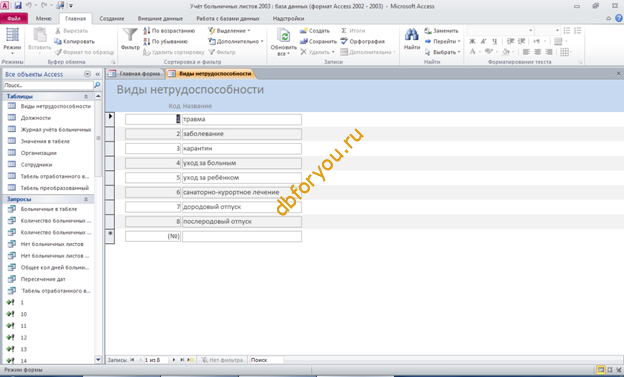Click the save icon in quick access toolbar
Screen dimensions: 624x377
coord(18,6)
